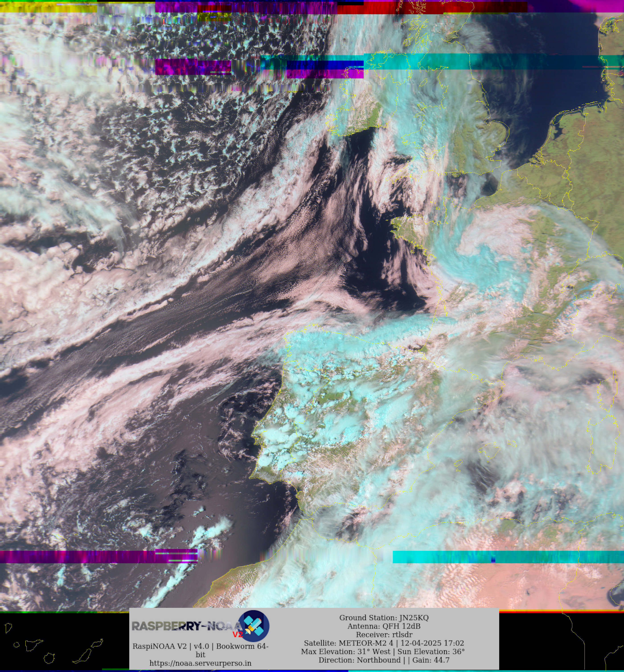624x672 pixels.
Task: Click the 'Satellite: METEOR-M2 4' line
Action: [384, 643]
